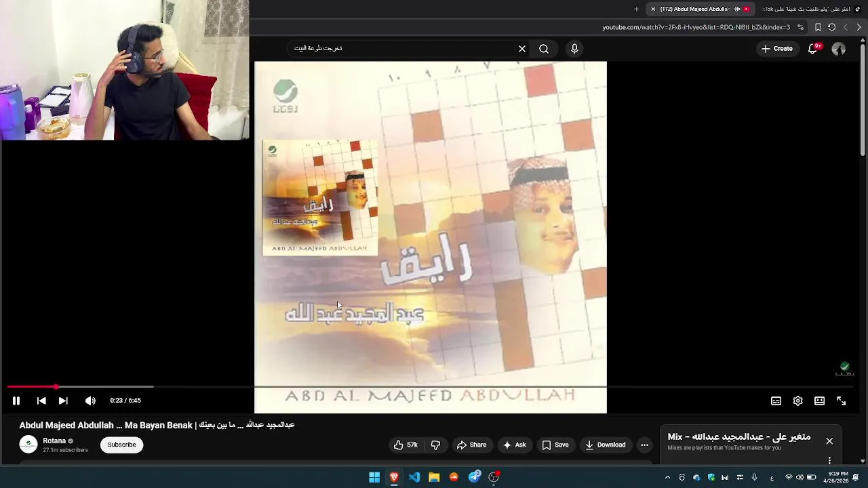Image resolution: width=868 pixels, height=488 pixels.
Task: Download the video
Action: [x=606, y=445]
